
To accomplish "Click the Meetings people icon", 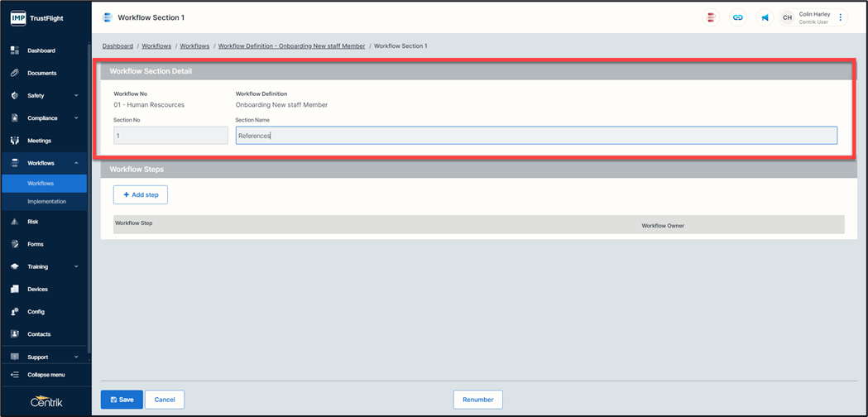I will click(x=15, y=141).
